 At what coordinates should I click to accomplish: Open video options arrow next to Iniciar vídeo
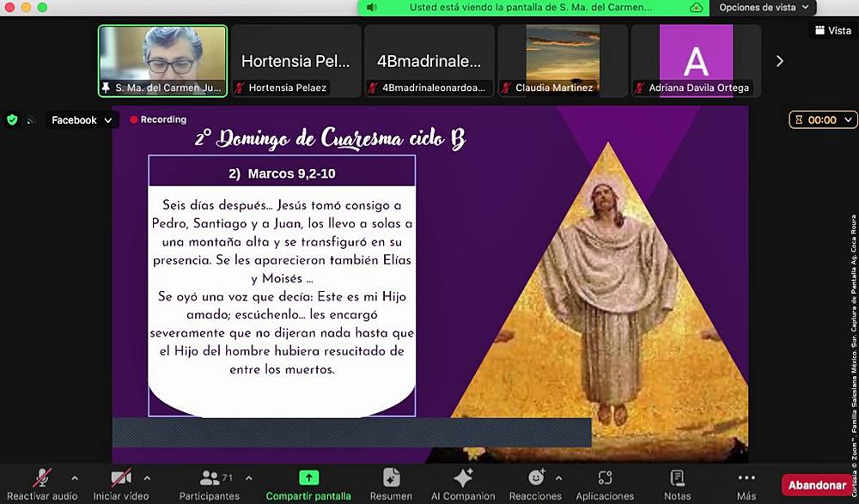147,478
